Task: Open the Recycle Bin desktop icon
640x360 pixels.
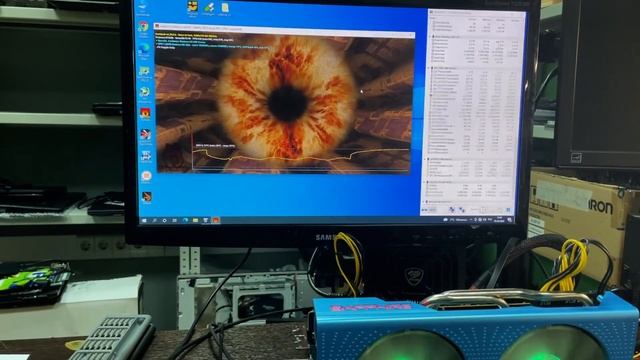Action: tap(142, 8)
